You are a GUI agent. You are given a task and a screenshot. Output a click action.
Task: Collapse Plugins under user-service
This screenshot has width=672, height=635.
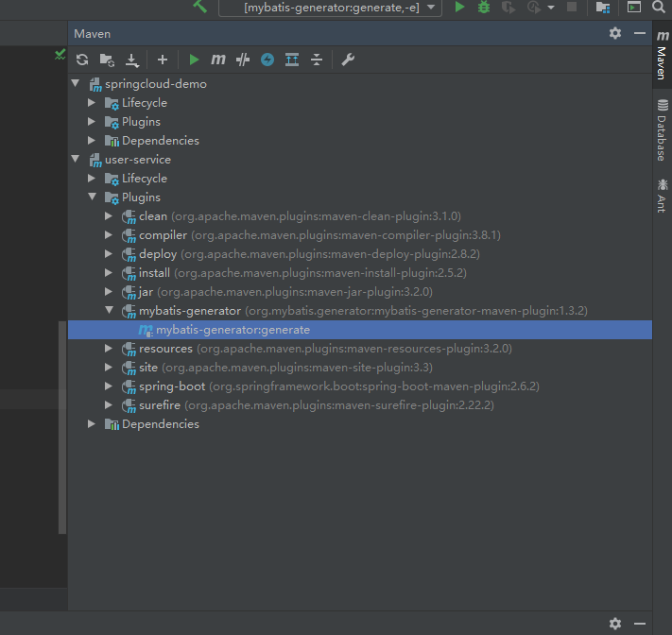point(92,197)
